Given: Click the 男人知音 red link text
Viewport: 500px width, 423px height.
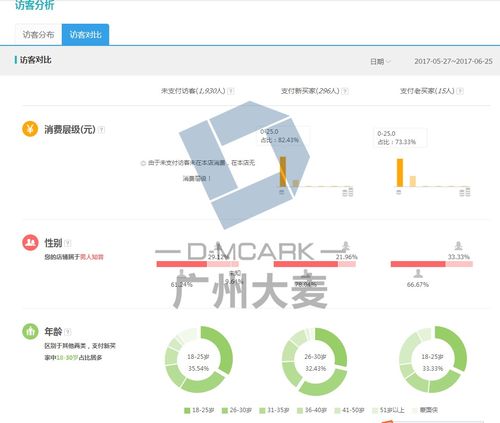Looking at the screenshot, I should coord(92,257).
